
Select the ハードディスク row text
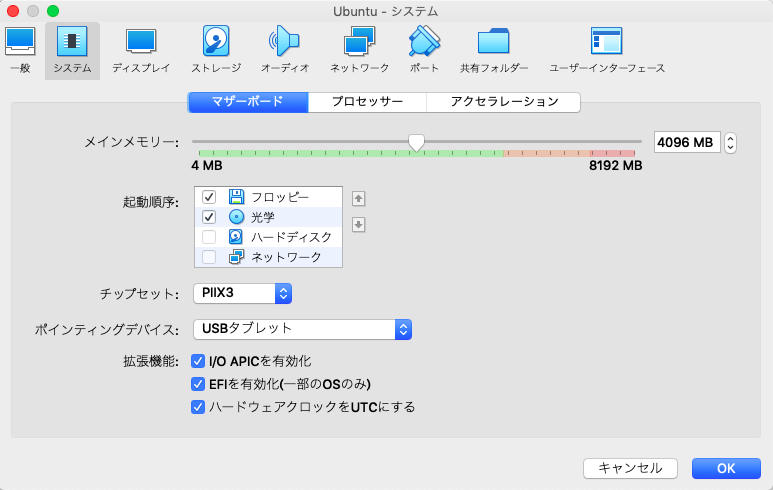coord(291,237)
